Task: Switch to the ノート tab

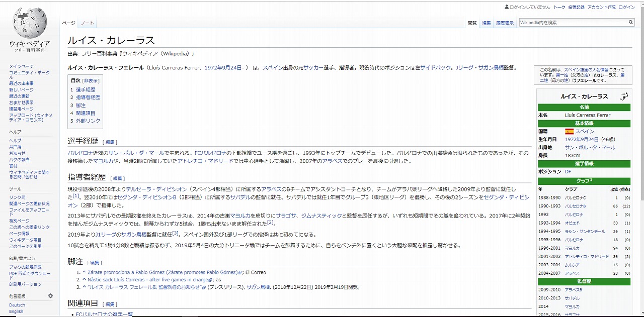Action: [87, 23]
